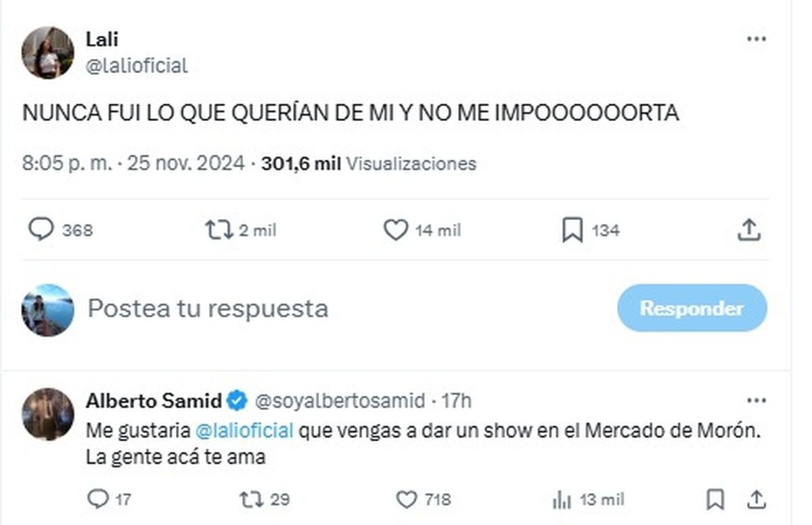812x525 pixels.
Task: Click the bookmark icon on Samid's reply
Action: coord(715,500)
